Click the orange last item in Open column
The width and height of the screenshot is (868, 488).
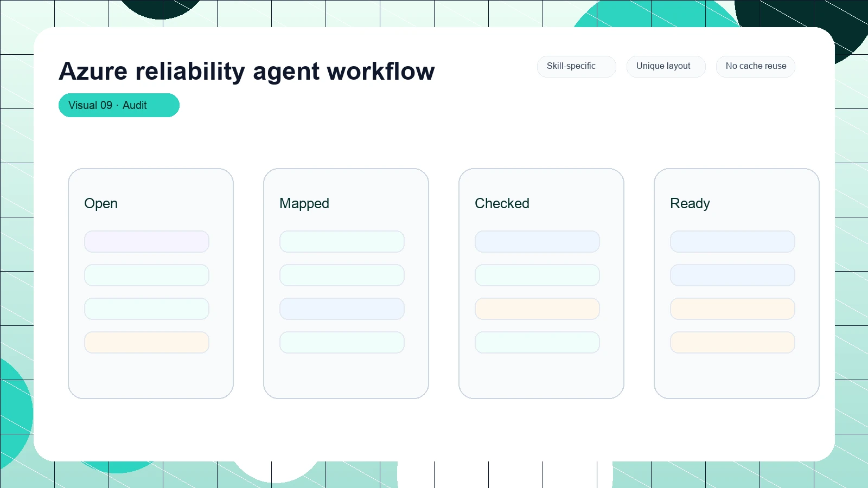[146, 343]
